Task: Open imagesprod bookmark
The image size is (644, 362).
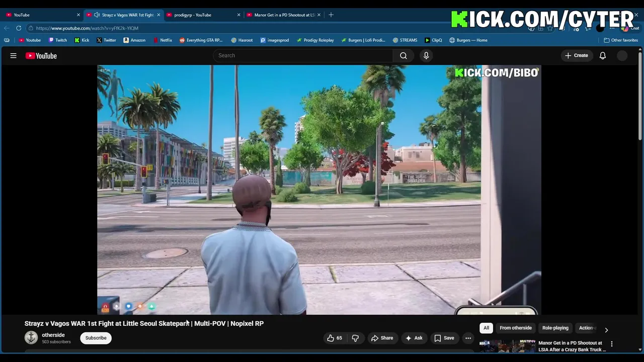Action: [x=274, y=40]
